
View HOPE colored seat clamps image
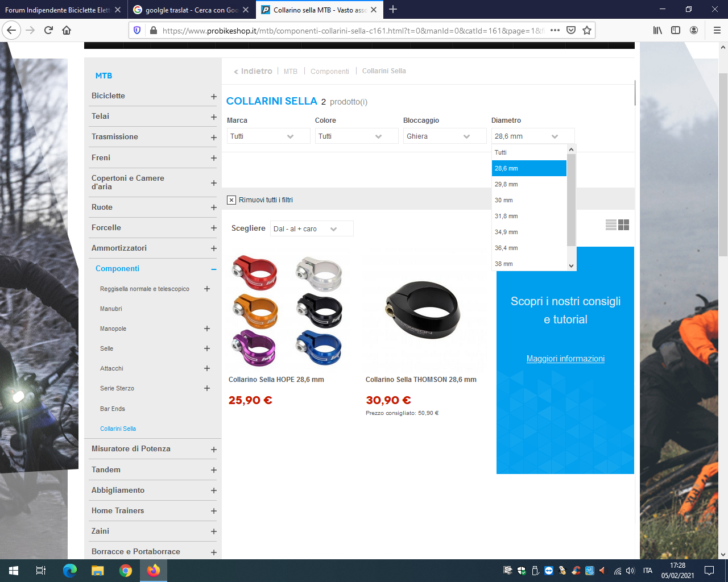(x=287, y=310)
